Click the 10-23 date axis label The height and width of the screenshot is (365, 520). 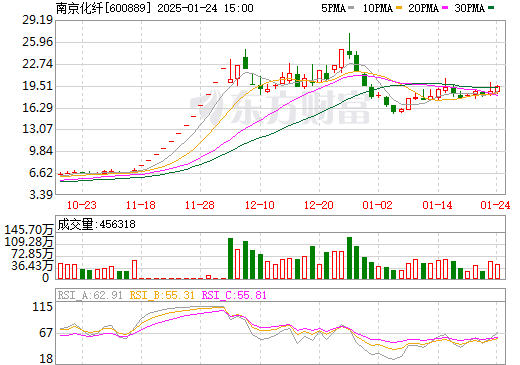coord(82,205)
